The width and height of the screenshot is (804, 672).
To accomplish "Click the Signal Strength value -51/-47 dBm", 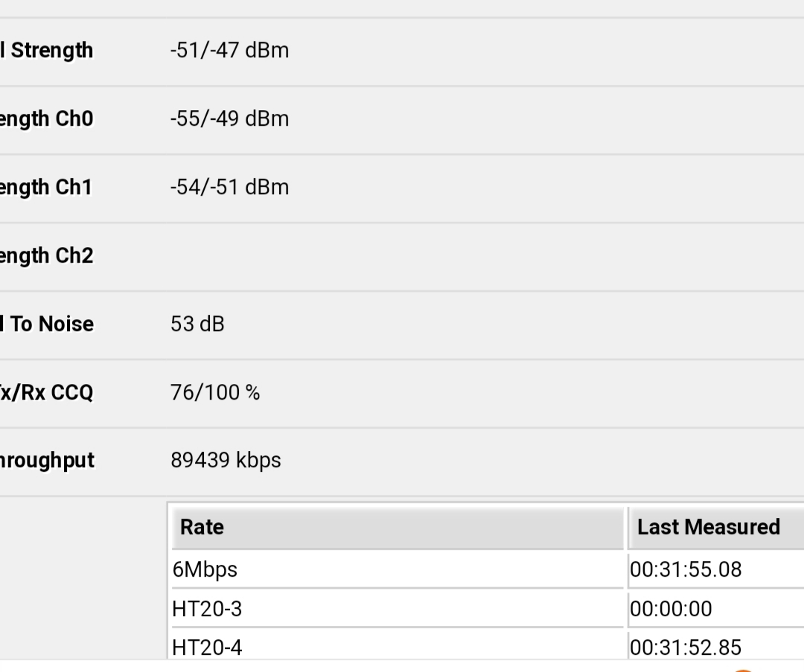I will [x=229, y=51].
